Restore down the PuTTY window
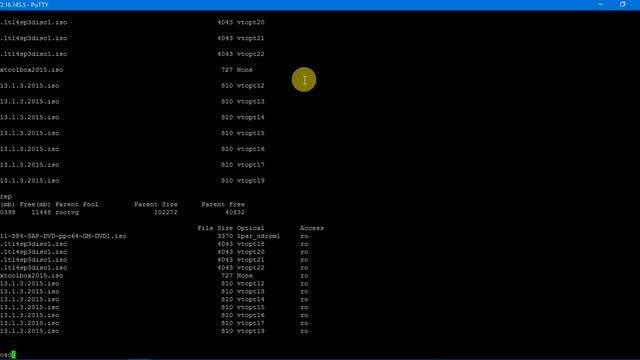This screenshot has height=360, width=640. (x=622, y=4)
